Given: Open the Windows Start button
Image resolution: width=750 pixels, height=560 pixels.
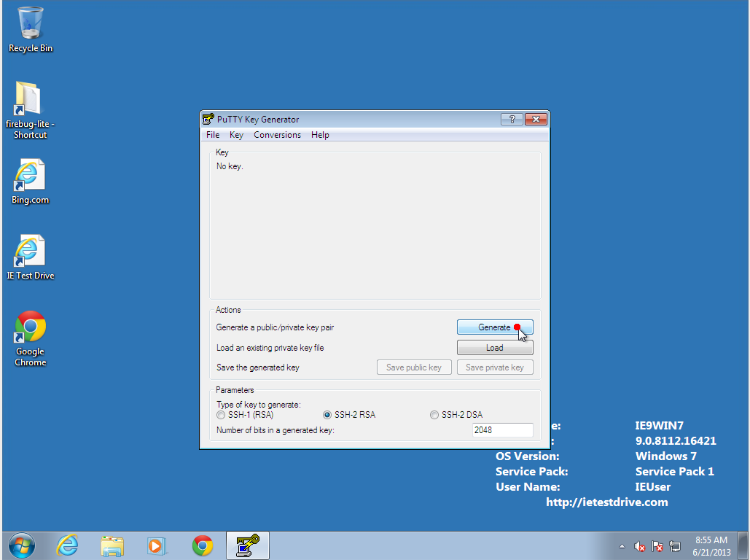Looking at the screenshot, I should 22,545.
